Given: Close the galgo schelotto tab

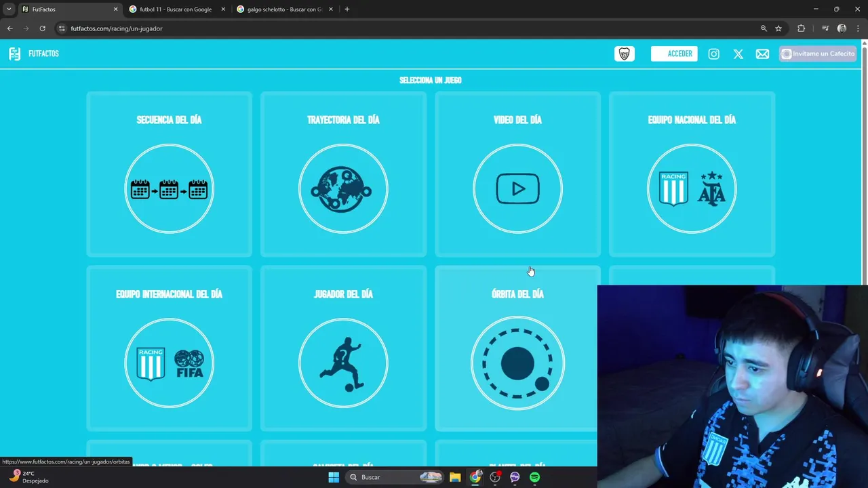Looking at the screenshot, I should click(331, 9).
